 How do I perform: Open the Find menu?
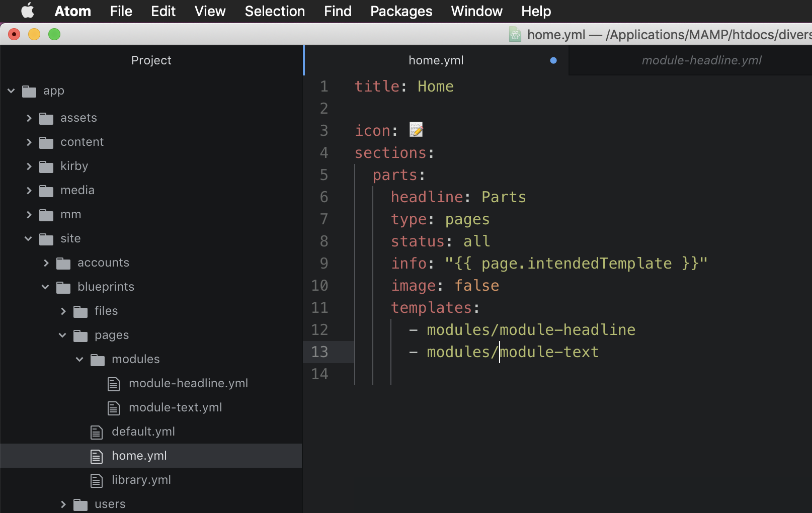(338, 11)
